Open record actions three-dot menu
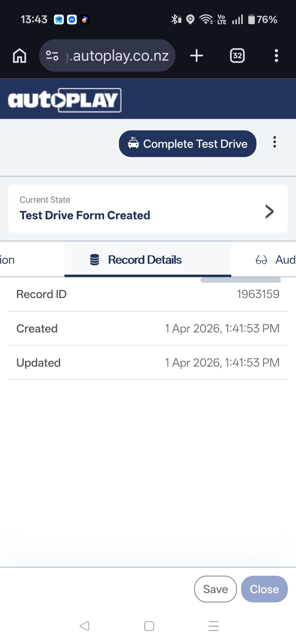The image size is (296, 644). 275,142
